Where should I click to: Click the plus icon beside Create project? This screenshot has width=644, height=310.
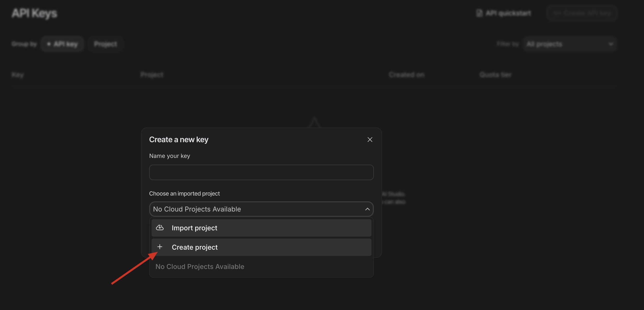(160, 247)
